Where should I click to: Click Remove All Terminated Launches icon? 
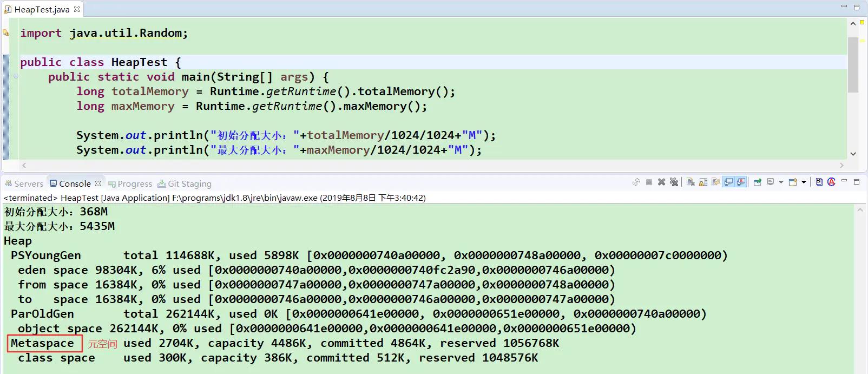(x=674, y=182)
